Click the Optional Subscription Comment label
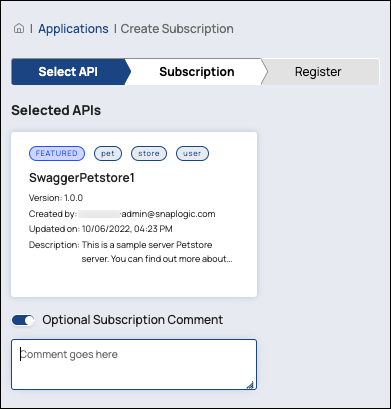 click(x=133, y=320)
